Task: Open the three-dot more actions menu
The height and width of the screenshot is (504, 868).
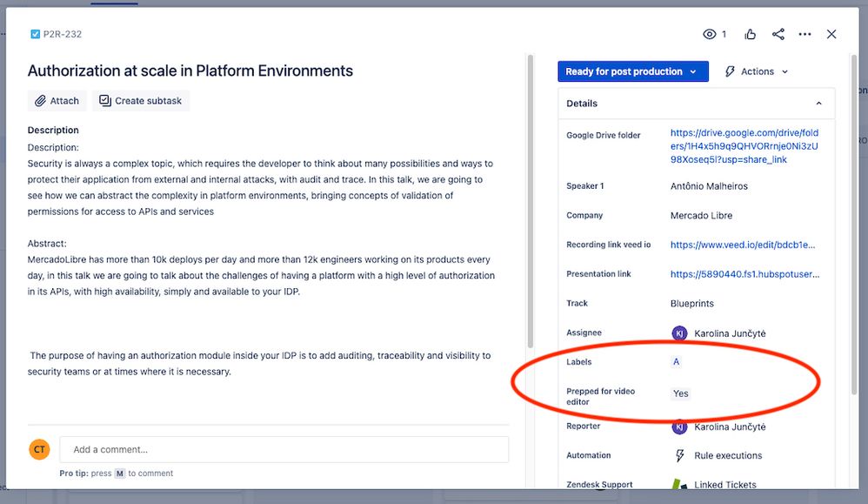Action: pyautogui.click(x=805, y=34)
